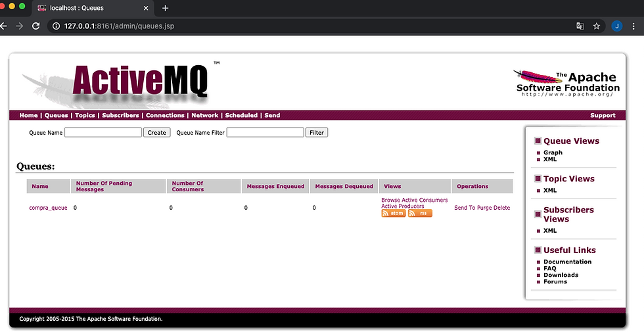Close the localhost : Queues tab
The height and width of the screenshot is (332, 644).
click(146, 8)
